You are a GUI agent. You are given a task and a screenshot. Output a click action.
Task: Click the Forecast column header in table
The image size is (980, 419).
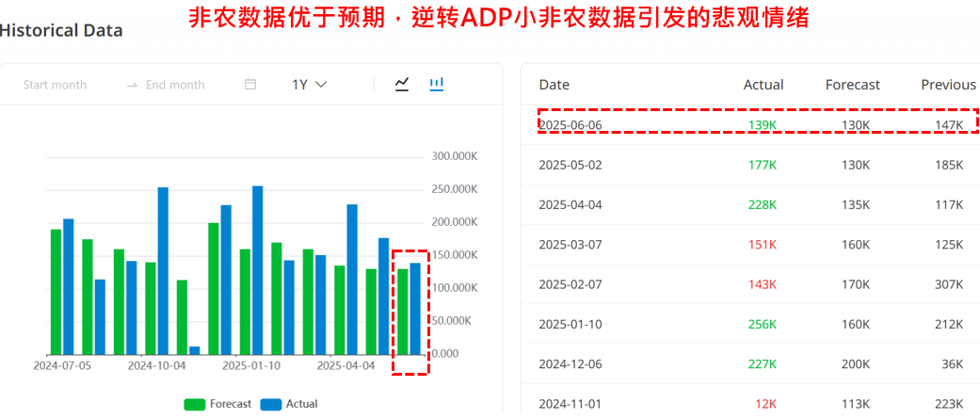852,85
